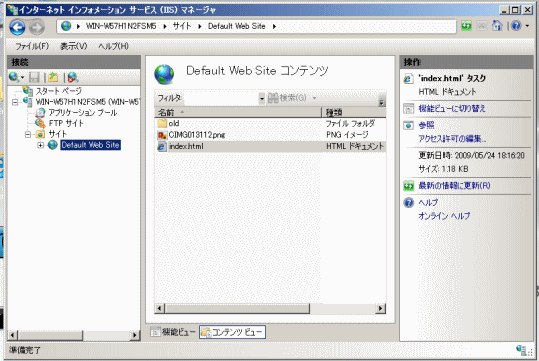This screenshot has width=539, height=361.
Task: Sort by the 種類 column header
Action: (354, 112)
